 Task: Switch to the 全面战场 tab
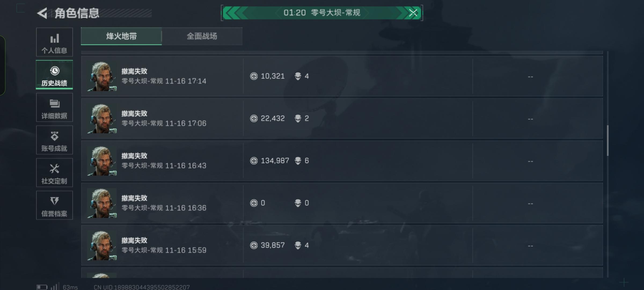pos(202,36)
